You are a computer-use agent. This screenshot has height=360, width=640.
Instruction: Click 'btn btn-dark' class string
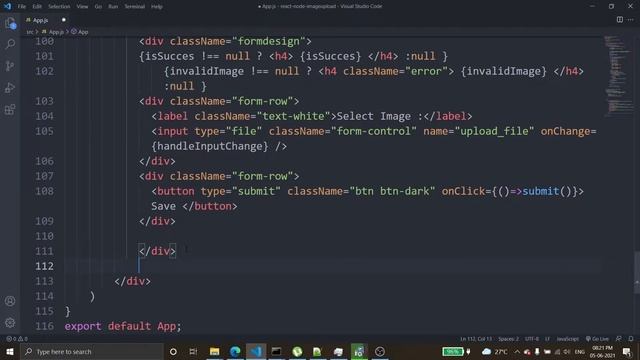(x=392, y=191)
